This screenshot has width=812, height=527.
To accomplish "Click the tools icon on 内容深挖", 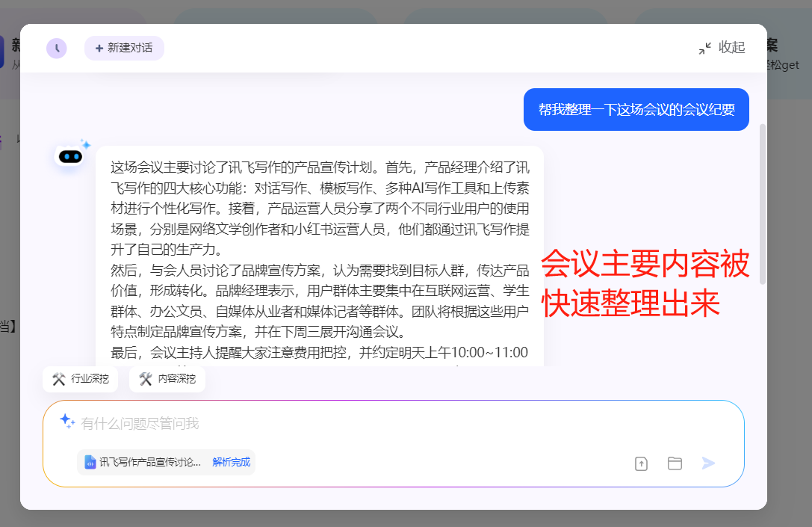I will click(x=146, y=379).
